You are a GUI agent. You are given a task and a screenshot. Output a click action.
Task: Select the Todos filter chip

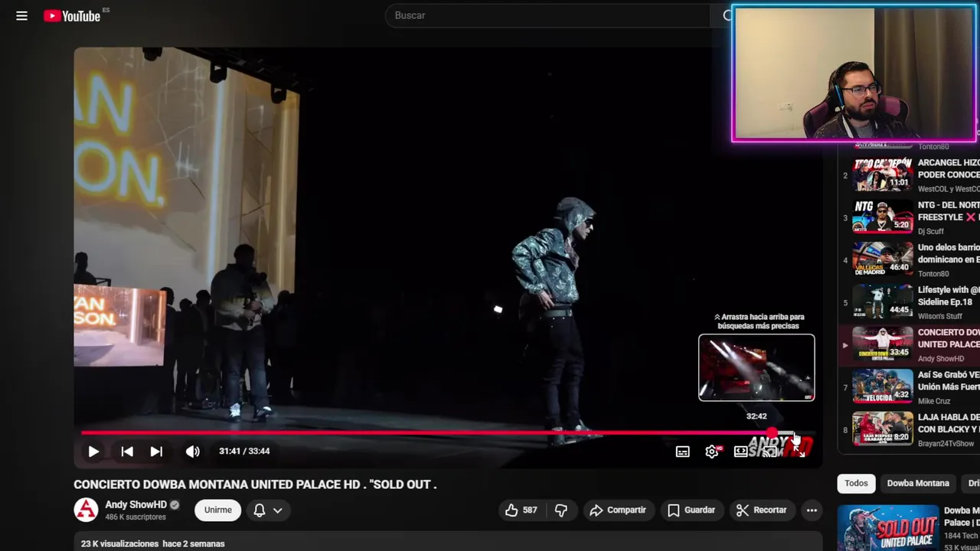pyautogui.click(x=856, y=484)
